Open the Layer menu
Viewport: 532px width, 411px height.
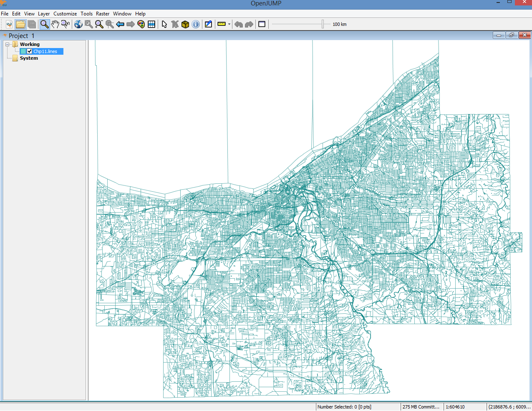point(44,14)
